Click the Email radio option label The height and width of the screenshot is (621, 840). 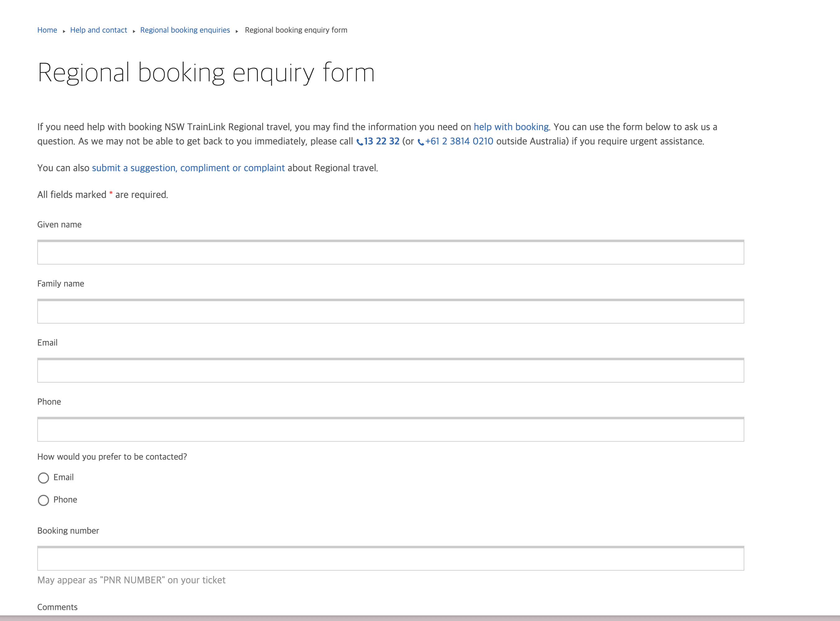[63, 477]
